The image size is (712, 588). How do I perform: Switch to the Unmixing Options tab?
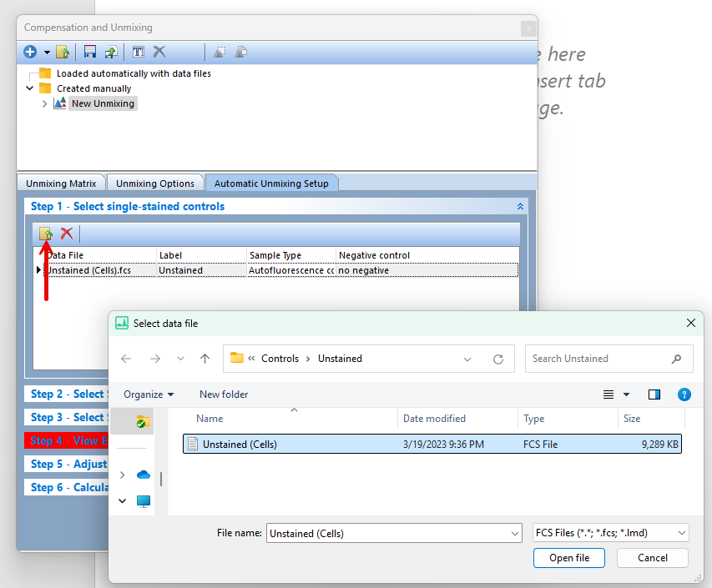[155, 183]
